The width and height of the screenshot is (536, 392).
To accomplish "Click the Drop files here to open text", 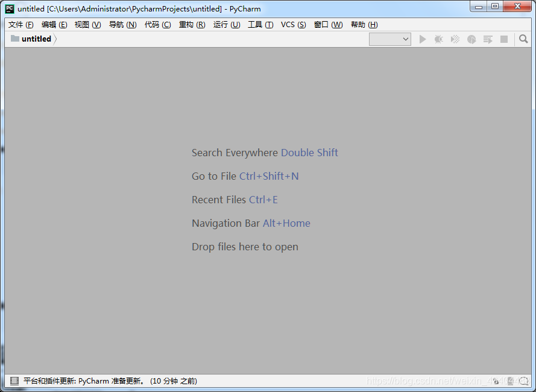I will (x=245, y=247).
